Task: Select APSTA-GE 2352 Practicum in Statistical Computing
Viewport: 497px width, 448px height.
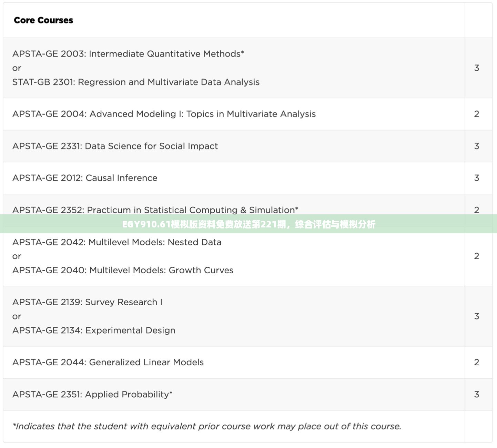Action: (x=155, y=210)
